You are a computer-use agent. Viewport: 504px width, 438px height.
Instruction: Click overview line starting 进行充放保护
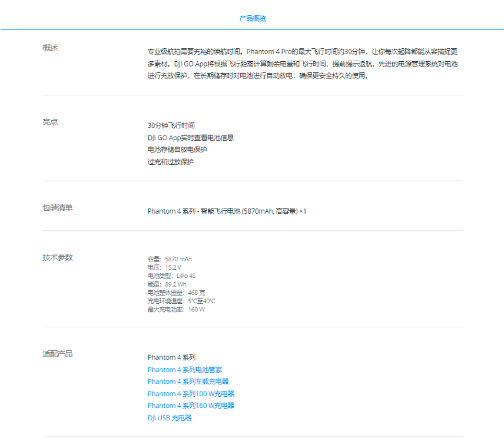click(258, 75)
